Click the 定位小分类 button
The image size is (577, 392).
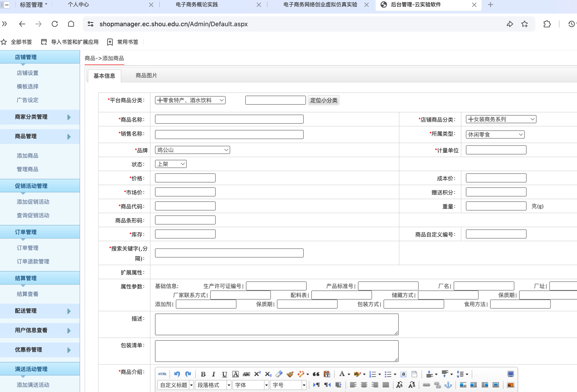click(324, 100)
